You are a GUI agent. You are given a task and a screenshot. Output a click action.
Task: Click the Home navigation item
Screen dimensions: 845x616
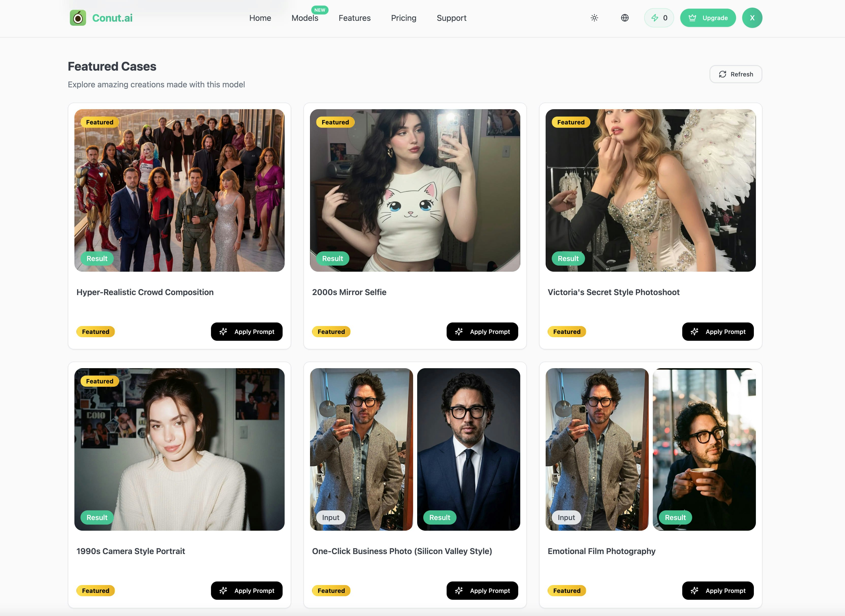[260, 18]
